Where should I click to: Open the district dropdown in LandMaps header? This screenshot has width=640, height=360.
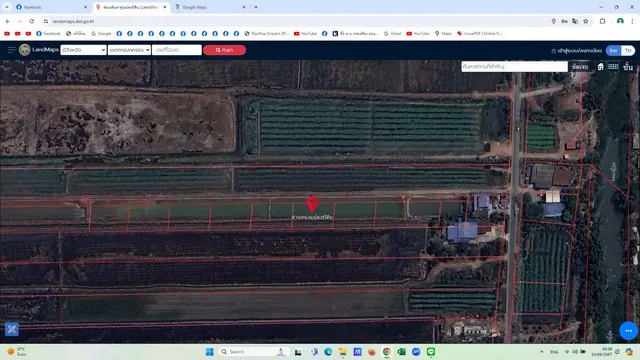tap(129, 50)
